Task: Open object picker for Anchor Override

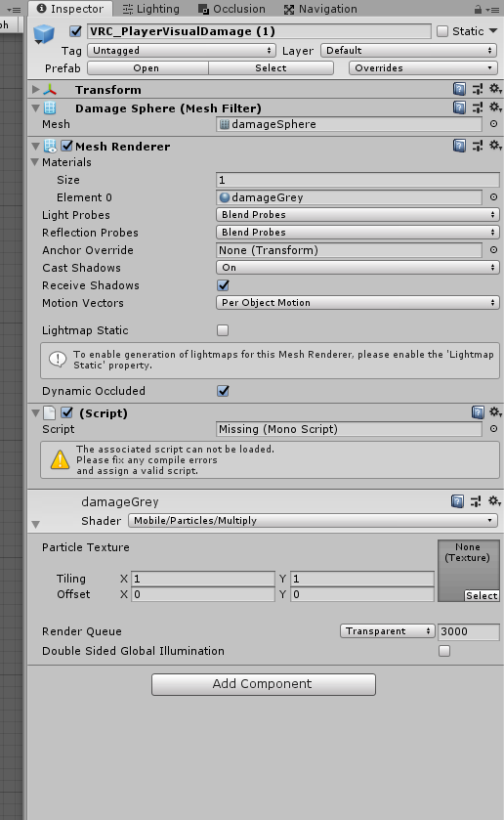Action: click(x=493, y=250)
